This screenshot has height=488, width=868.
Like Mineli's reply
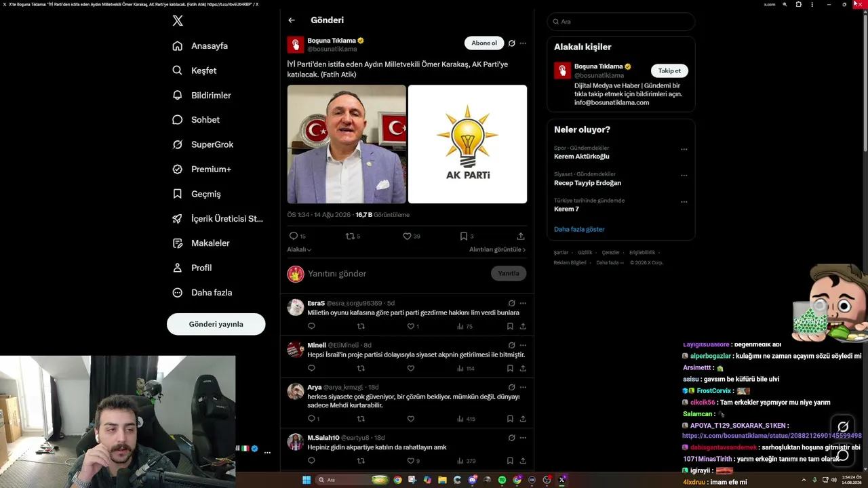(410, 368)
